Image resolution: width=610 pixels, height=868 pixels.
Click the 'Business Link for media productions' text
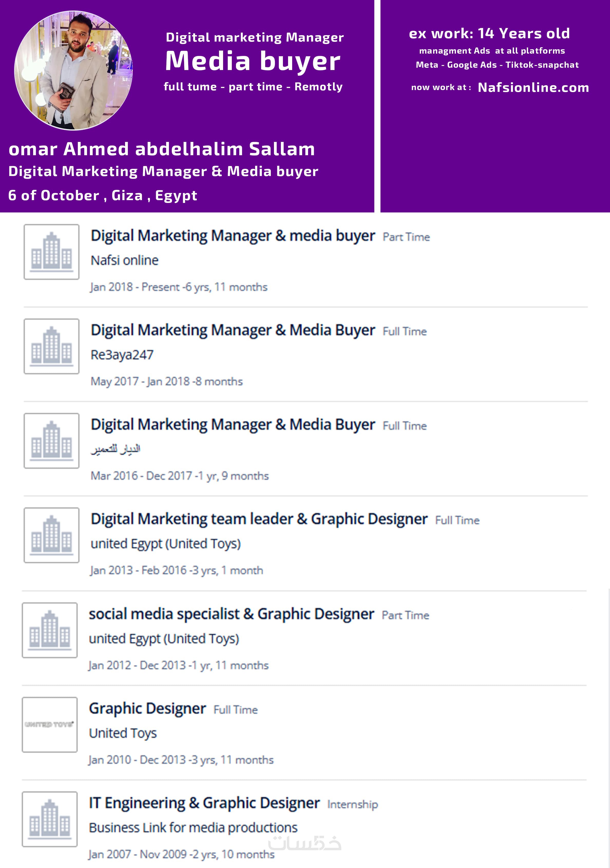coord(193,828)
